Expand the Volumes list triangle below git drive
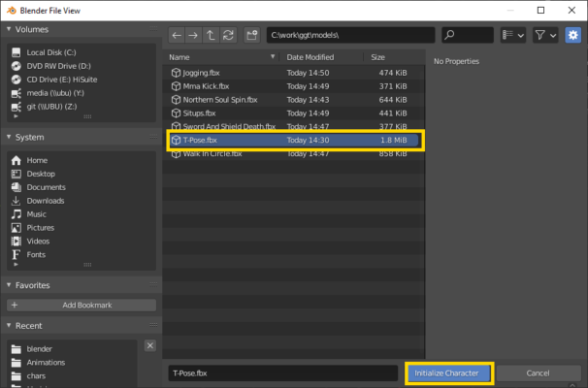 (x=16, y=116)
